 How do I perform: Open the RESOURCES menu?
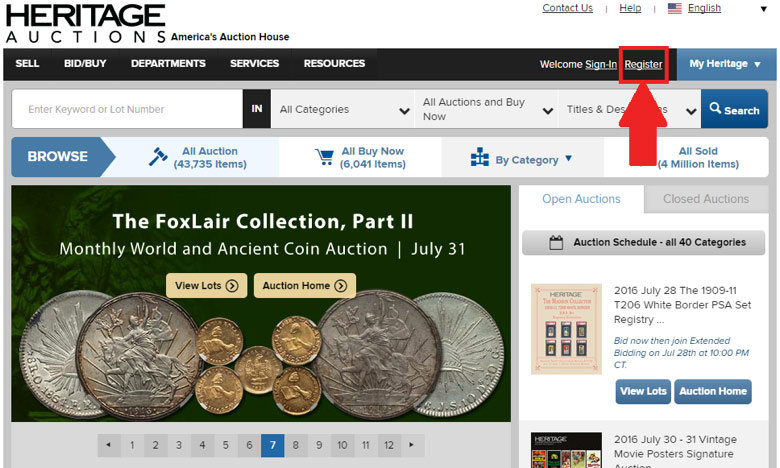[334, 64]
